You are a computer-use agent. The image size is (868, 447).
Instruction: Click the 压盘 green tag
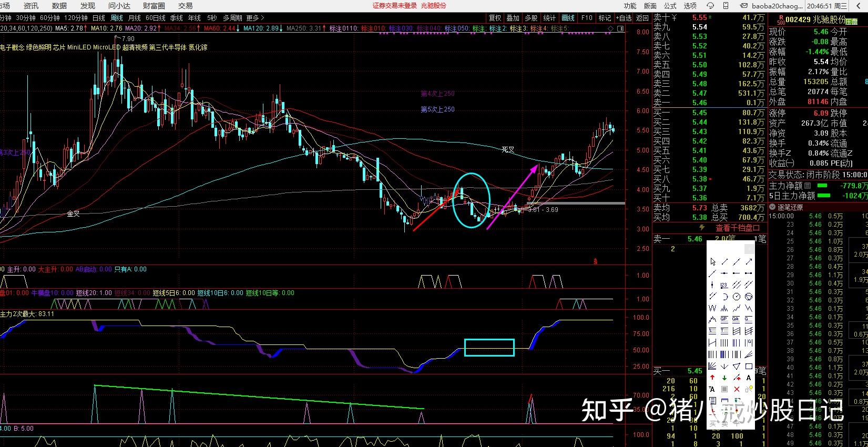(x=851, y=22)
